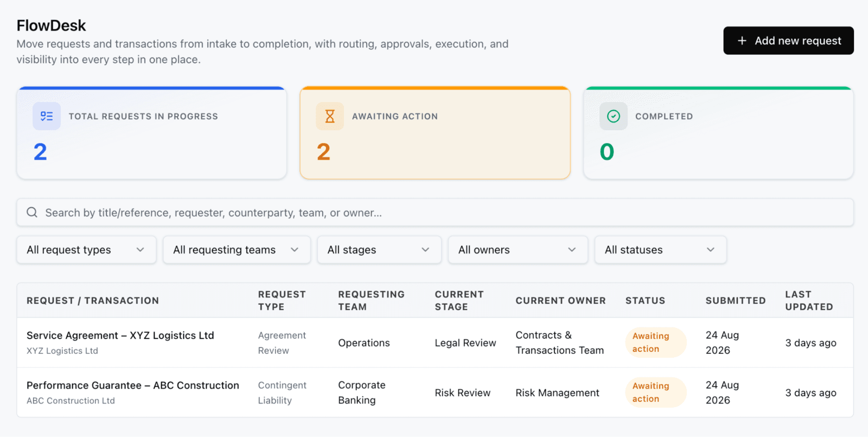The height and width of the screenshot is (437, 868).
Task: Click the Operations requesting team cell
Action: click(364, 343)
